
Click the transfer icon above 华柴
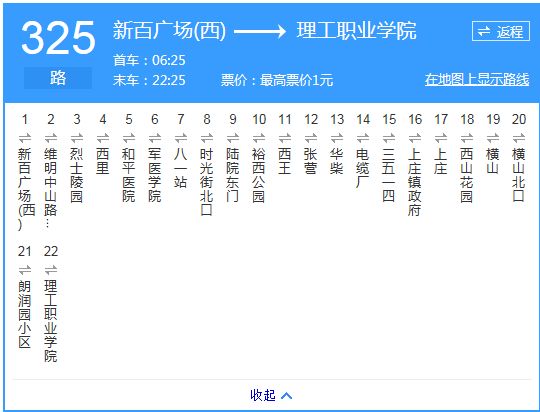[337, 138]
